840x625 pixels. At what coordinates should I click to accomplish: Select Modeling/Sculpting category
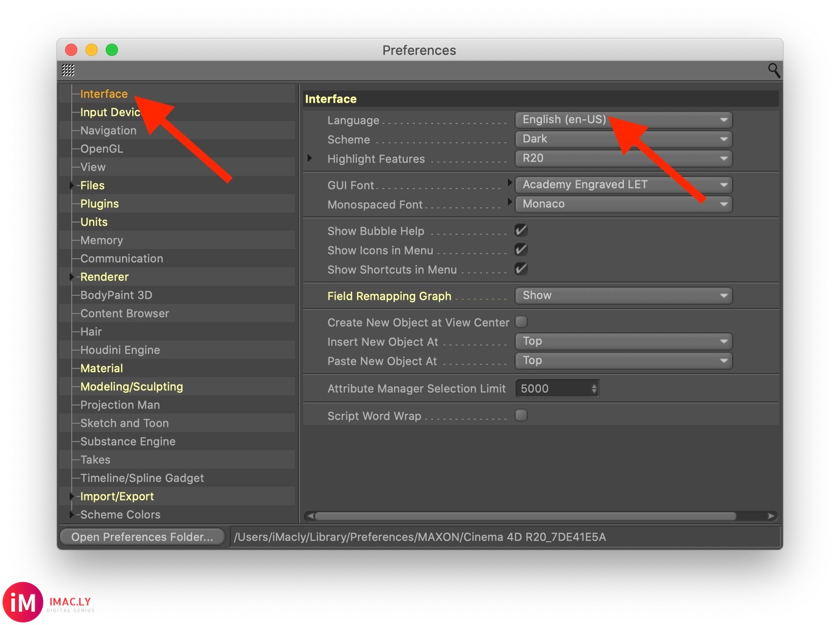(x=131, y=387)
